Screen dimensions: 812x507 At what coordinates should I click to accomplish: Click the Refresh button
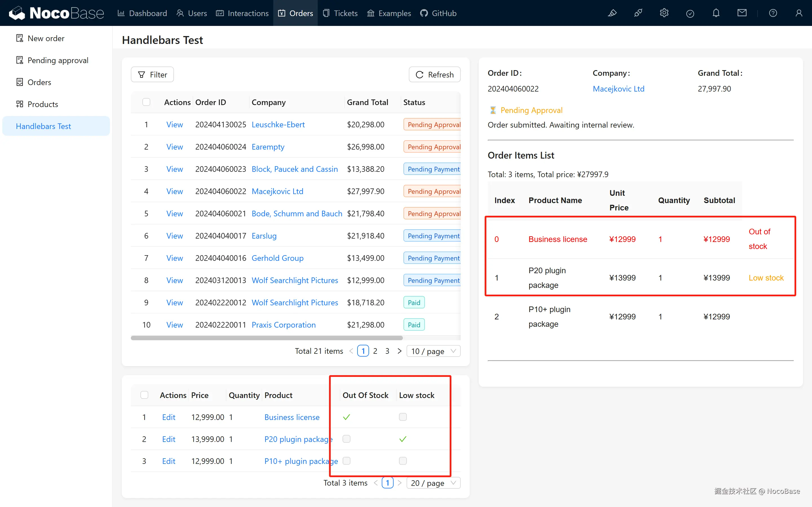434,74
